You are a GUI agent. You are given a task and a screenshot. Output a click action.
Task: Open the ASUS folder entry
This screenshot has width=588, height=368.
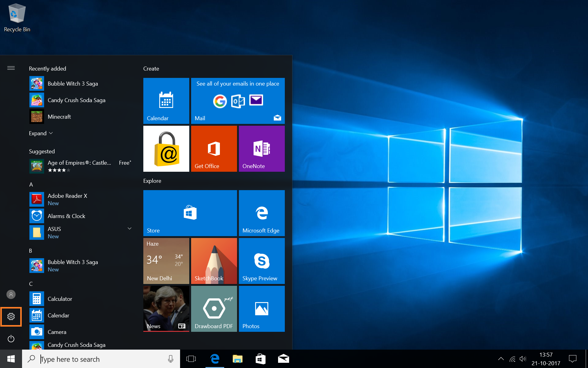[x=81, y=232]
